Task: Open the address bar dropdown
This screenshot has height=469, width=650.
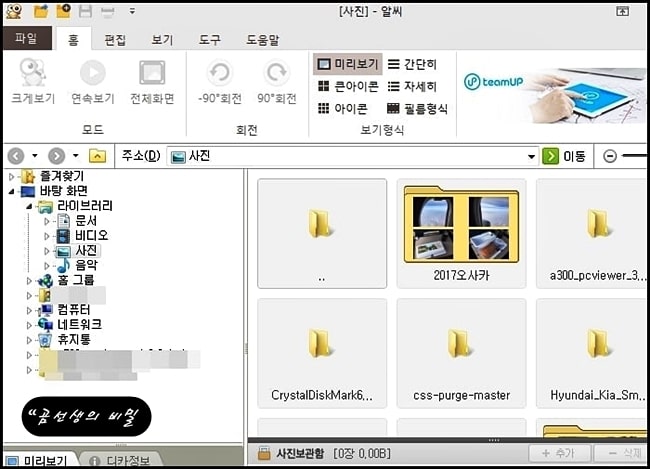Action: click(531, 157)
